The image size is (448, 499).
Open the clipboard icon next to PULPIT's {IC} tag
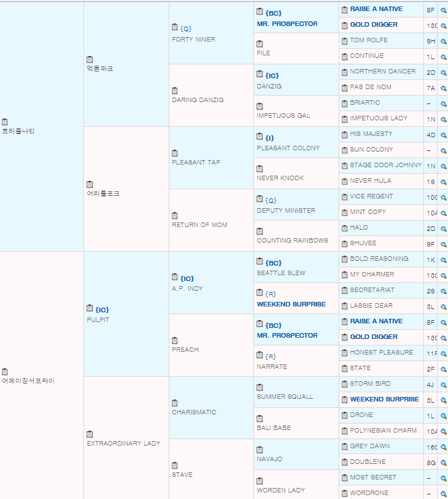click(90, 308)
